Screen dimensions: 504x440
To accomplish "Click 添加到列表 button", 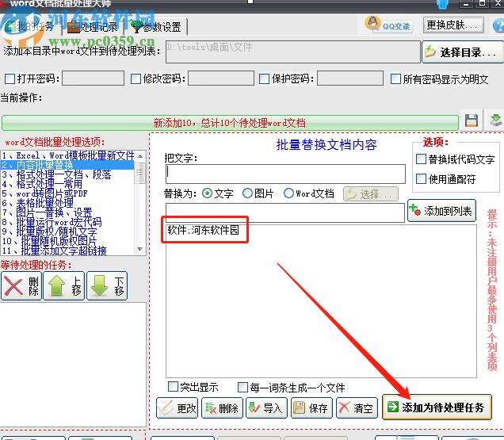I will coord(441,211).
